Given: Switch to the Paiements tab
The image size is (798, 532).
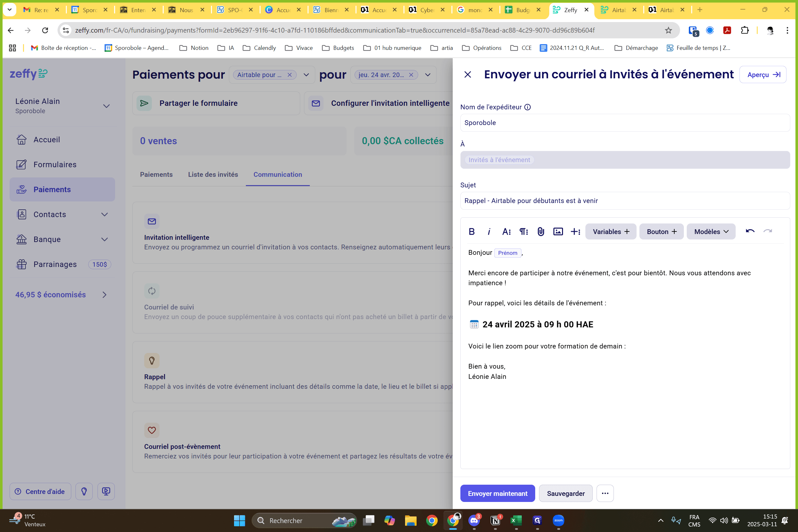Looking at the screenshot, I should coord(156,174).
